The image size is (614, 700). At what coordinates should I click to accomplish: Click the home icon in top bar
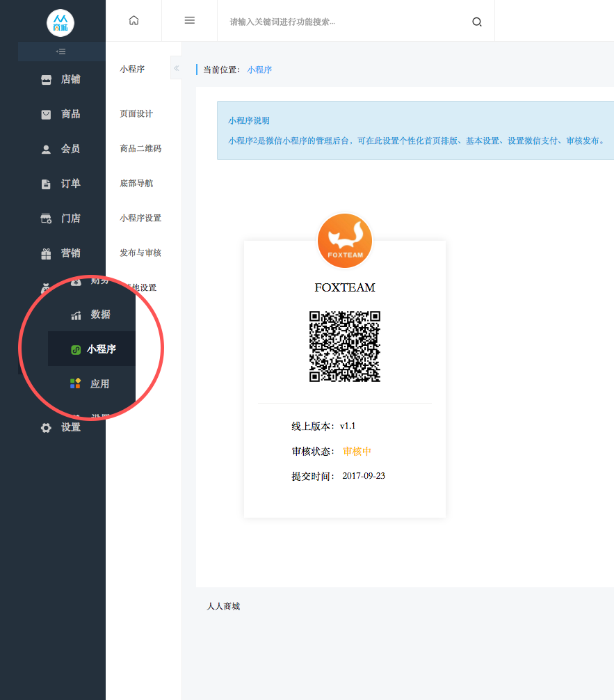click(x=134, y=21)
